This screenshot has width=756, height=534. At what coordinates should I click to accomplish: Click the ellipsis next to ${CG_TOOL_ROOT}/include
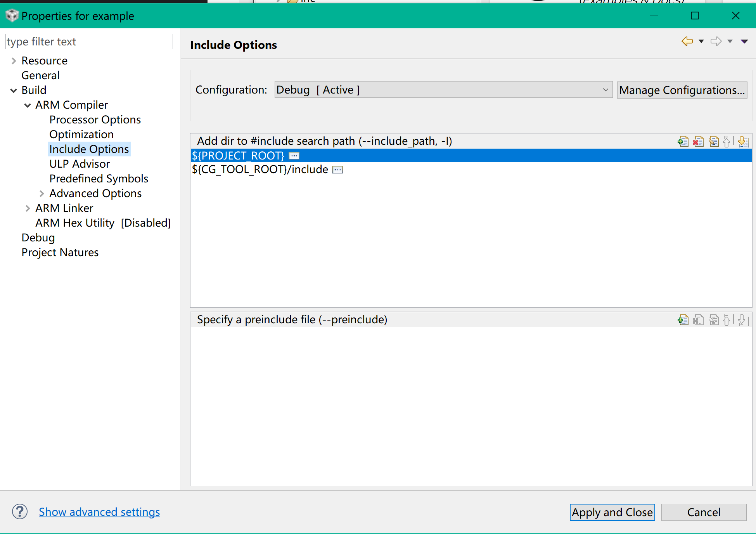(337, 170)
